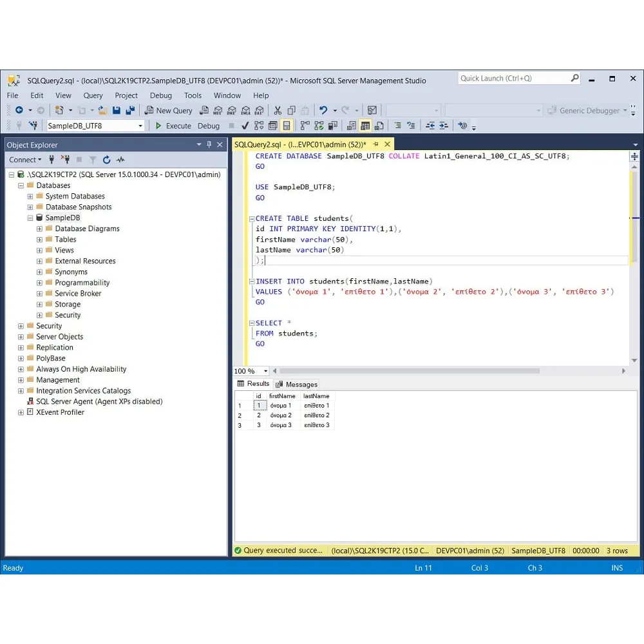Toggle IntelliSense Enabled button
This screenshot has width=644, height=644.
point(287,126)
